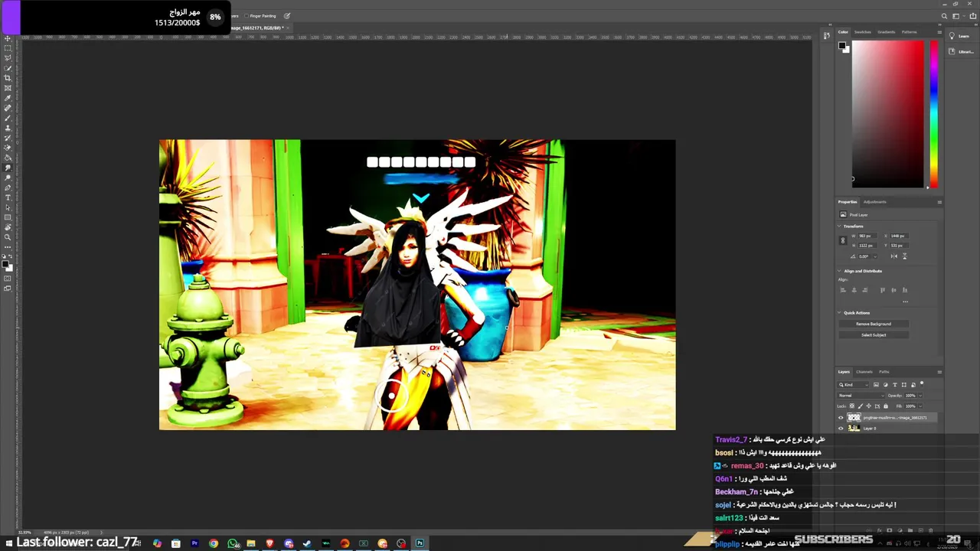Select the Paint Bucket tool
This screenshot has width=980, height=551.
coord(7,158)
